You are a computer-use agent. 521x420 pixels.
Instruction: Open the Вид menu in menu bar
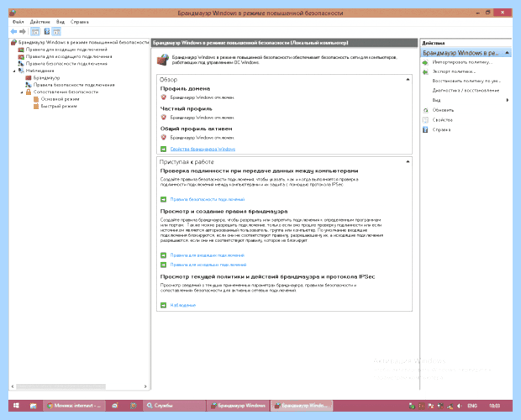click(61, 22)
